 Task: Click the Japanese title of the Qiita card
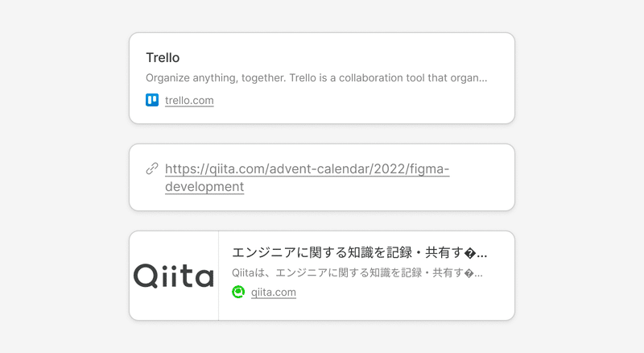(359, 252)
